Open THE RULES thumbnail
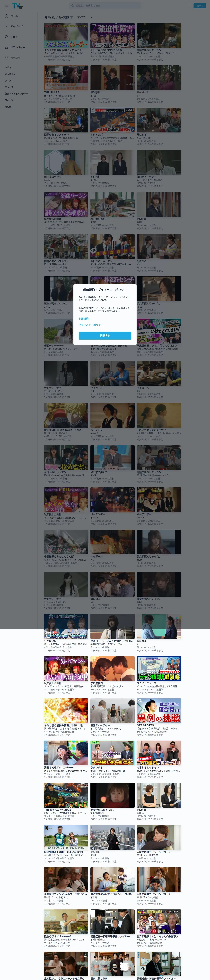Image resolution: width=210 pixels, height=980 pixels. pyautogui.click(x=66, y=78)
